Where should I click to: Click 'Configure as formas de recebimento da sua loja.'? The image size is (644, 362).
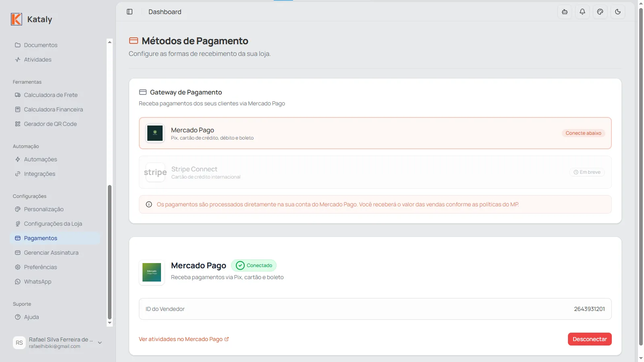coord(200,53)
